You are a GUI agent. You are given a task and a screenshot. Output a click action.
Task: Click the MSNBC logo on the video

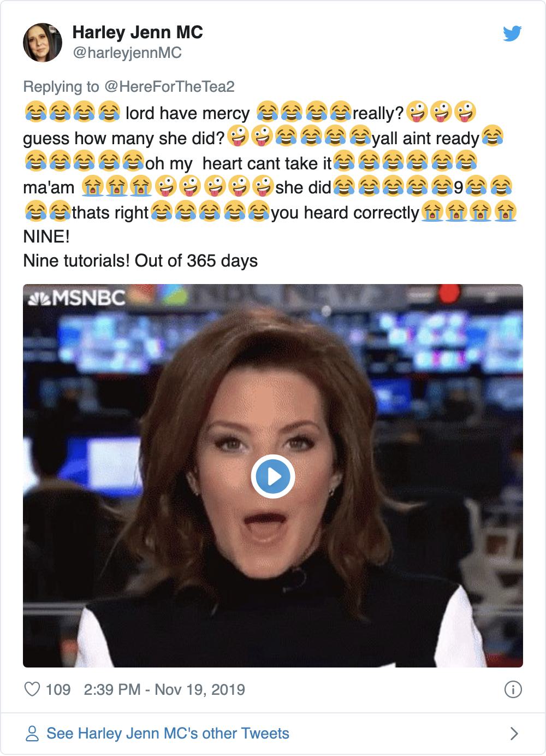[x=76, y=298]
